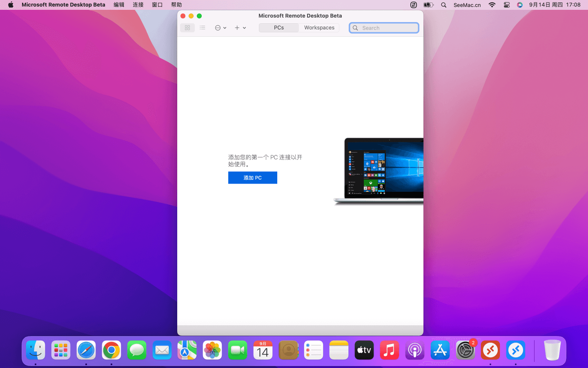
Task: Click the 添加 PC button
Action: point(253,178)
